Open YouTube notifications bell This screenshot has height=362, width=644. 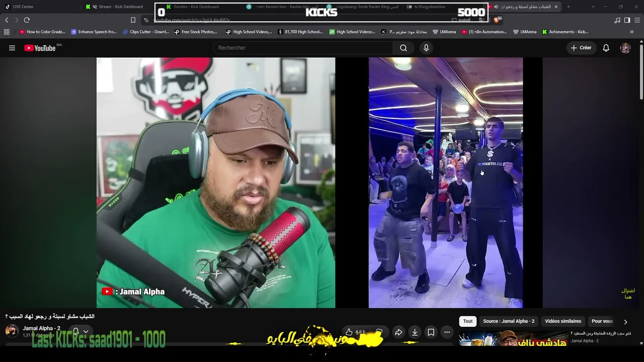(606, 48)
